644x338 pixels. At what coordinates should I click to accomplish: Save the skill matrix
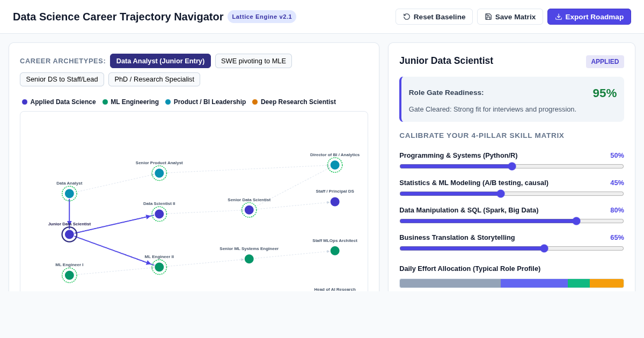click(x=510, y=17)
